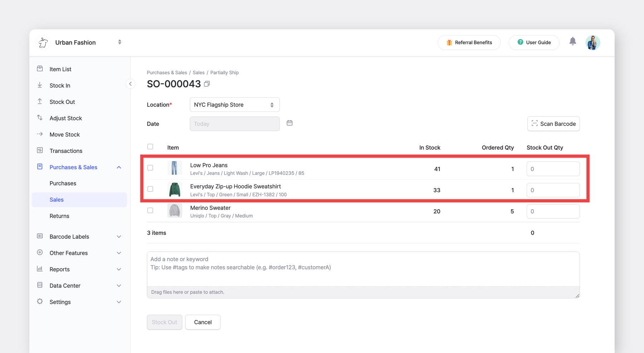Collapse the sidebar with arrow icon
Screen dimensions: 644x353
point(130,84)
